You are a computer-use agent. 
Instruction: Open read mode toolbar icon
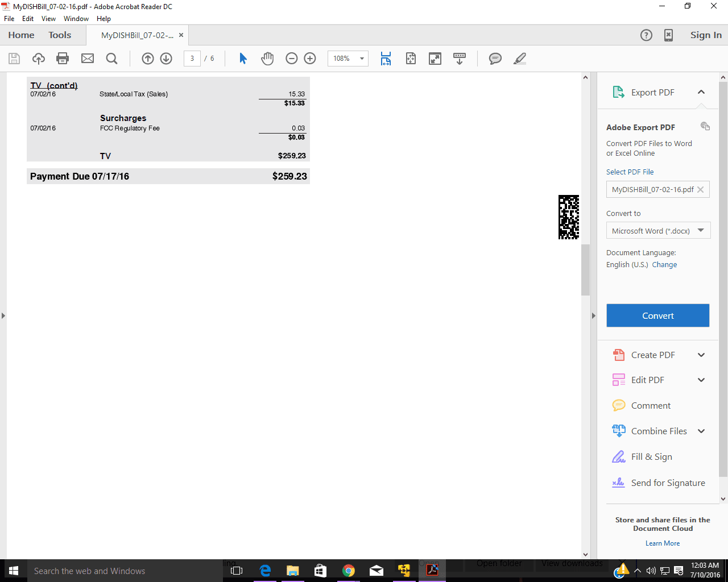click(x=460, y=59)
